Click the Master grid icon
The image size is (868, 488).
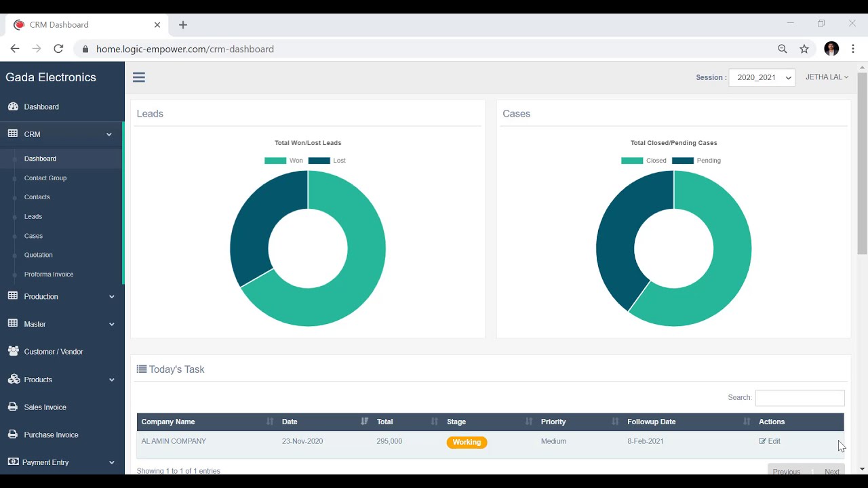click(x=13, y=323)
